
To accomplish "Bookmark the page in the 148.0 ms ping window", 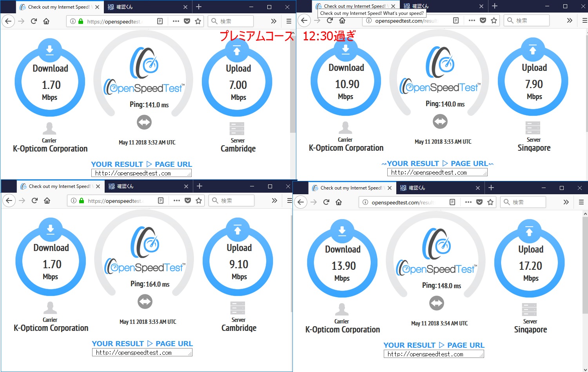I will click(490, 202).
